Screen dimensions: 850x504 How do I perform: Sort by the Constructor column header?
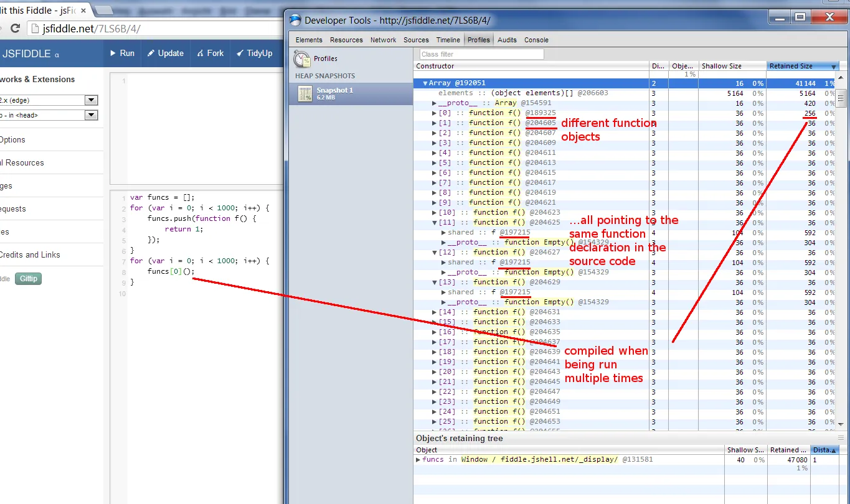pyautogui.click(x=532, y=66)
